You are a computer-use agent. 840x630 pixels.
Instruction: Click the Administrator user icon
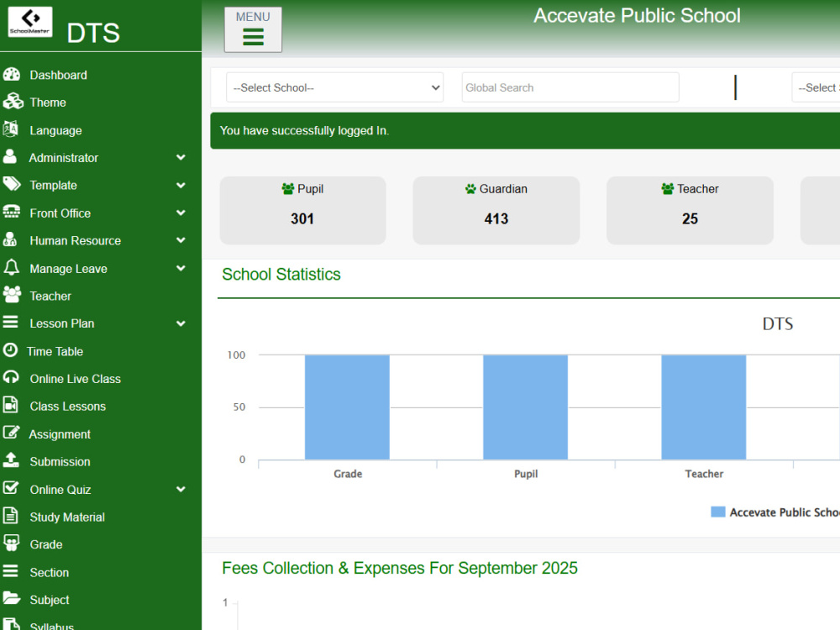pyautogui.click(x=9, y=156)
